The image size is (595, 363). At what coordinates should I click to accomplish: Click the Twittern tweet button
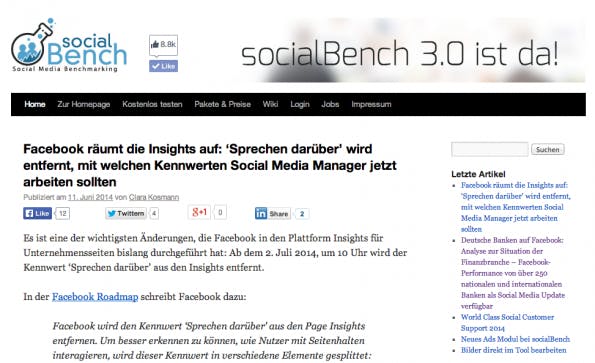point(126,214)
